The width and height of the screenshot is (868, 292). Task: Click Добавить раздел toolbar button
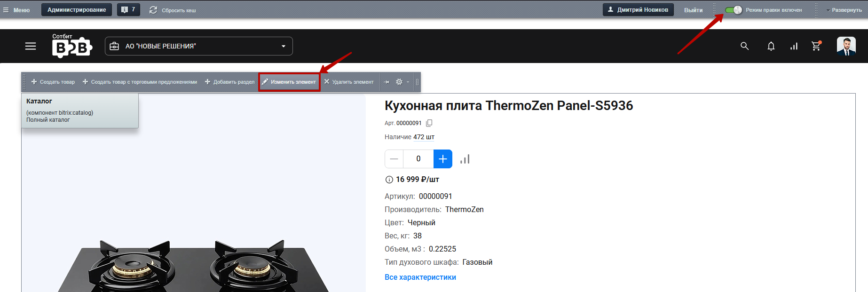tap(229, 82)
